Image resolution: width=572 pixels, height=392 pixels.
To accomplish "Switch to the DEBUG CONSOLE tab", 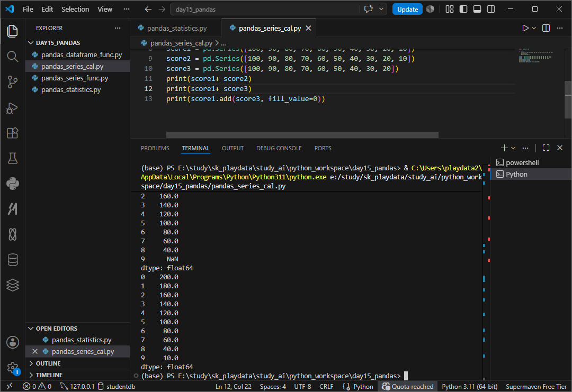I will click(279, 148).
